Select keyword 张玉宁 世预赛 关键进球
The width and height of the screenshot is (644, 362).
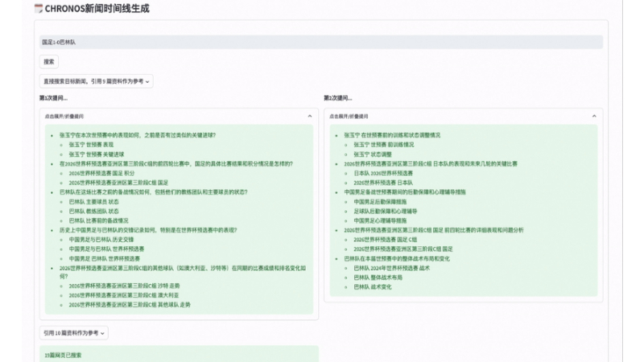point(97,154)
